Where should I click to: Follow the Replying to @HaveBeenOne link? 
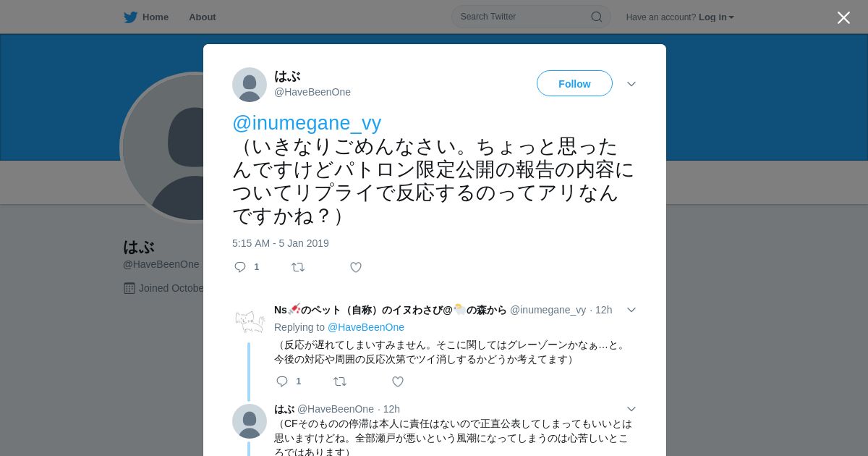(366, 327)
